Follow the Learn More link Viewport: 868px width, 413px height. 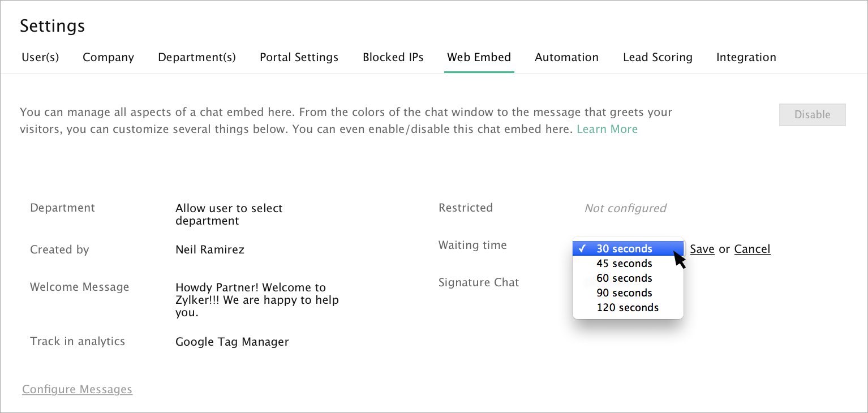pos(607,129)
